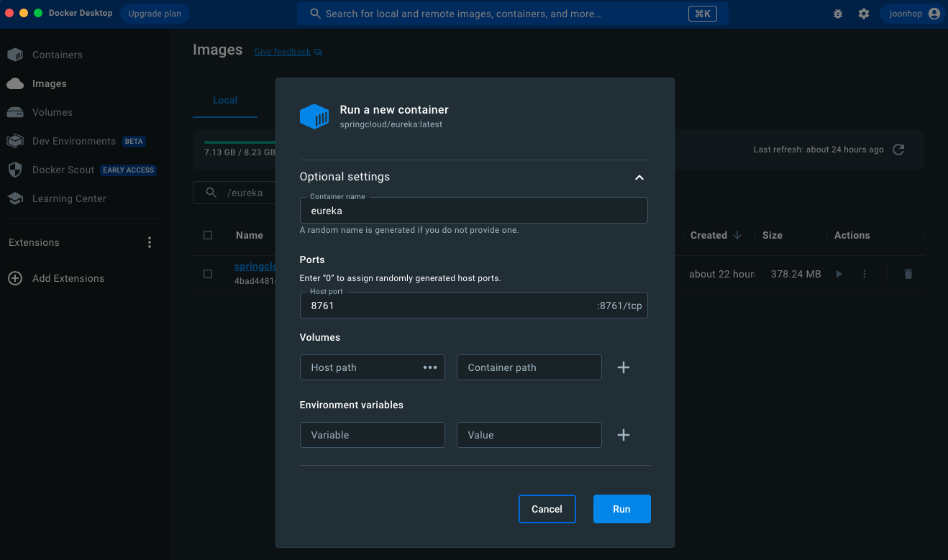The height and width of the screenshot is (560, 948).
Task: Select the Images cloud icon
Action: tap(15, 83)
